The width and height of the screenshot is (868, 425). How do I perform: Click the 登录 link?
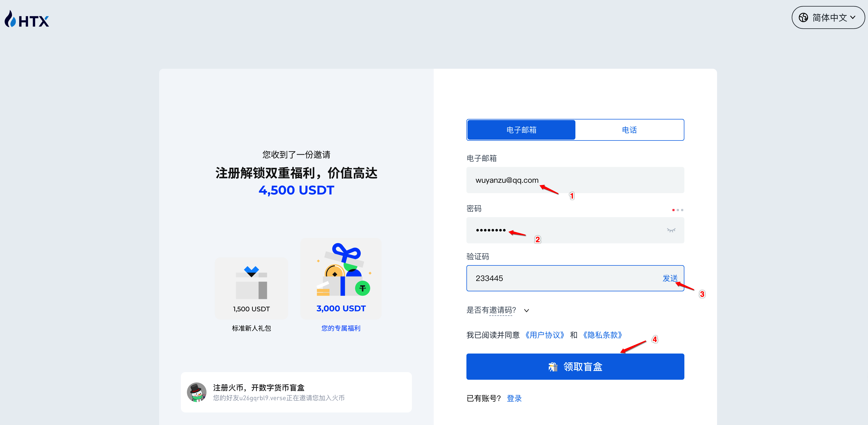click(514, 398)
